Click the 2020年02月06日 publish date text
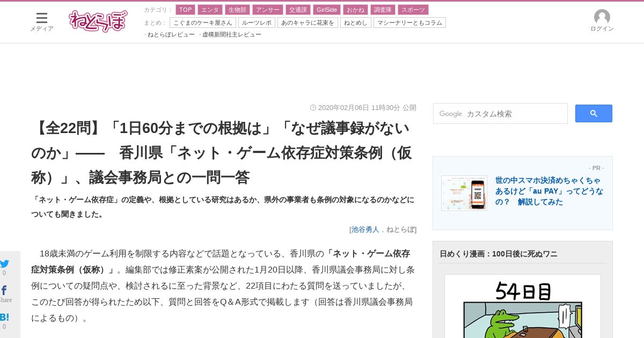The height and width of the screenshot is (338, 644). (x=367, y=107)
